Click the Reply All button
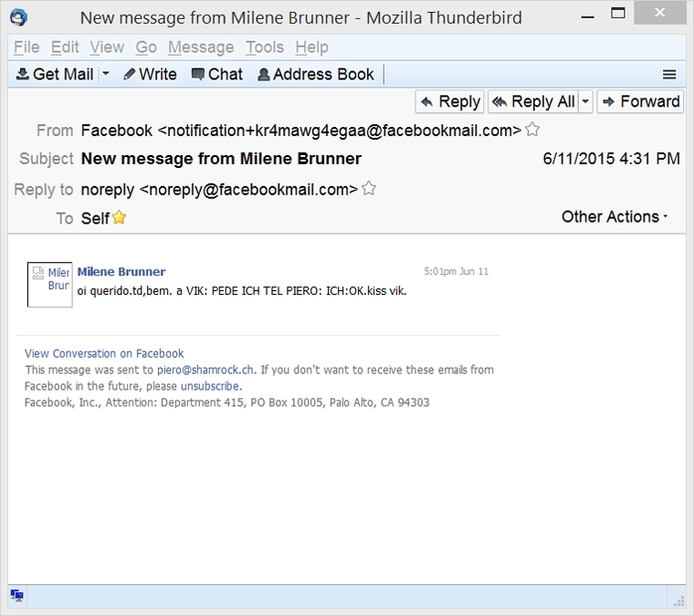 coord(533,101)
